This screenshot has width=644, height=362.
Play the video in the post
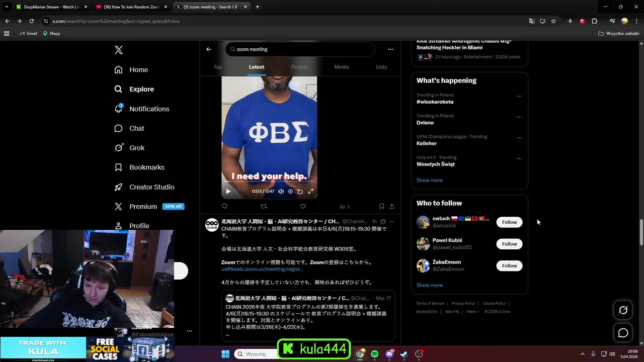(228, 191)
